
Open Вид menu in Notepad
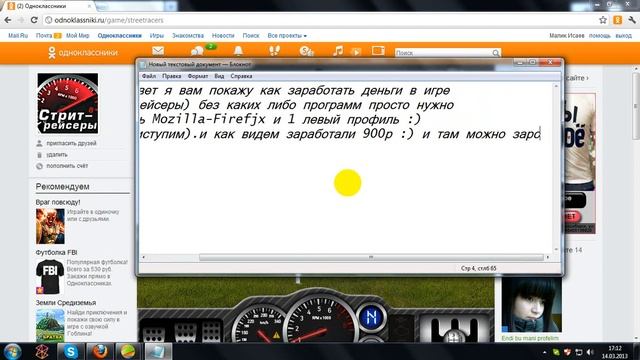(219, 76)
